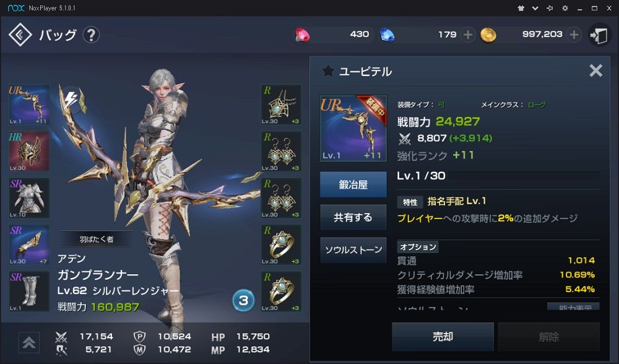Click the exit door icon

[599, 35]
